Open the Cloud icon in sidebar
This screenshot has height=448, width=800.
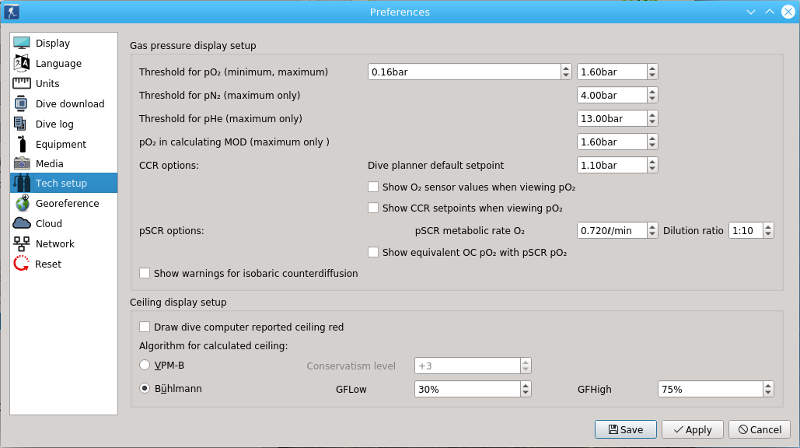click(22, 223)
